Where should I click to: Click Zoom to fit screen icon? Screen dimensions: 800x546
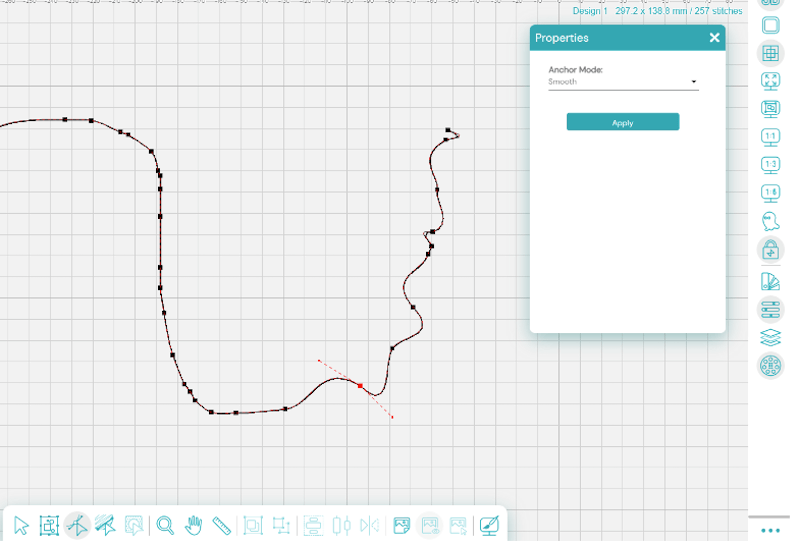[x=770, y=81]
